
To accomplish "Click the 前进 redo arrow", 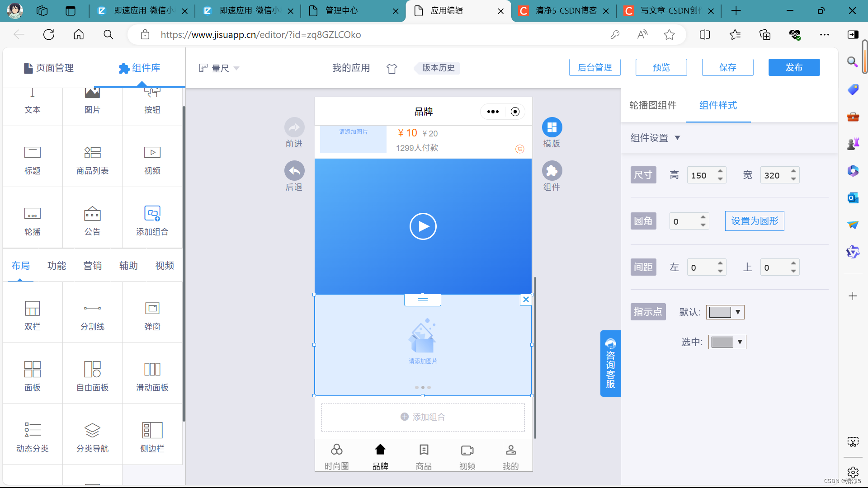I will coord(294,127).
